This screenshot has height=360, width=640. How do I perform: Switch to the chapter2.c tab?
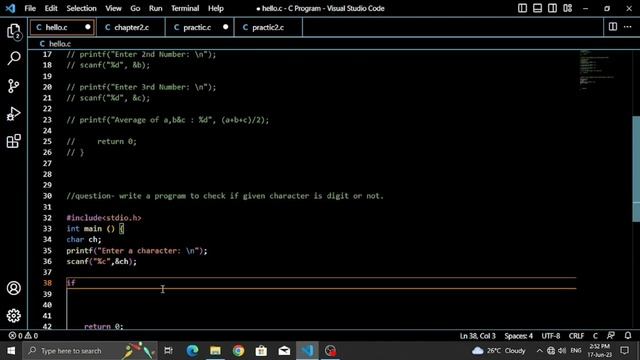click(x=131, y=27)
